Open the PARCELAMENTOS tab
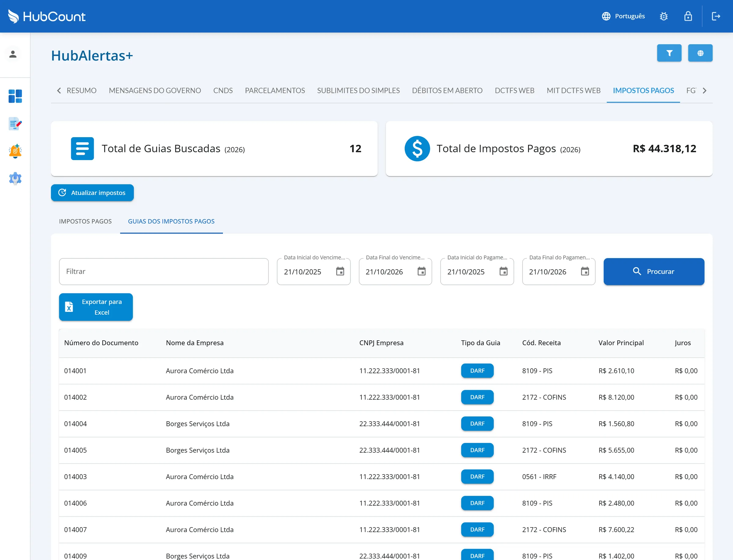This screenshot has width=733, height=560. (x=275, y=90)
